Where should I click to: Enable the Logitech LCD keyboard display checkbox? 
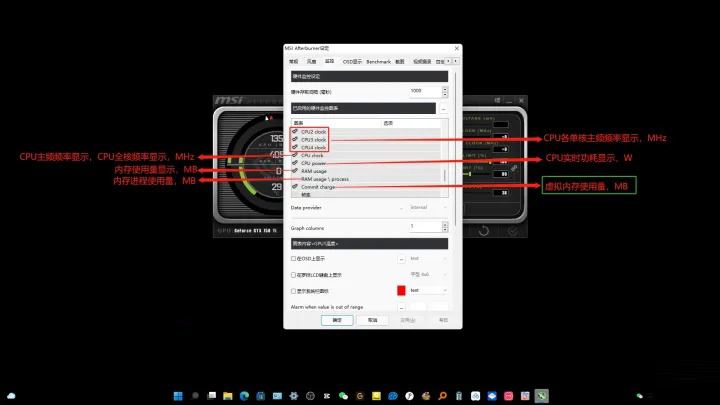pos(293,275)
